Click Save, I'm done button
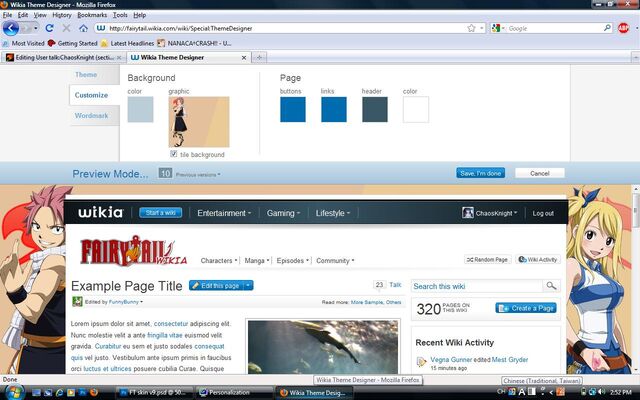The height and width of the screenshot is (400, 640). click(480, 173)
